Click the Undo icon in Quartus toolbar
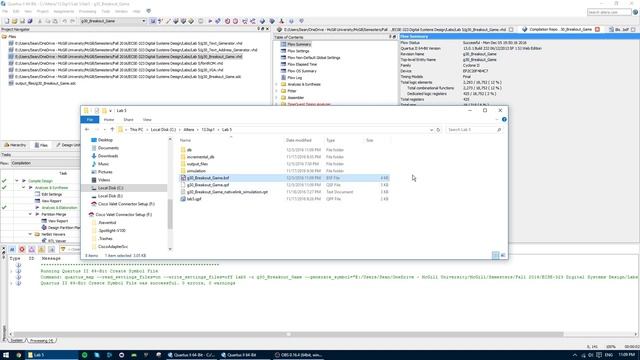Image resolution: width=640 pixels, height=360 pixels. [64, 21]
